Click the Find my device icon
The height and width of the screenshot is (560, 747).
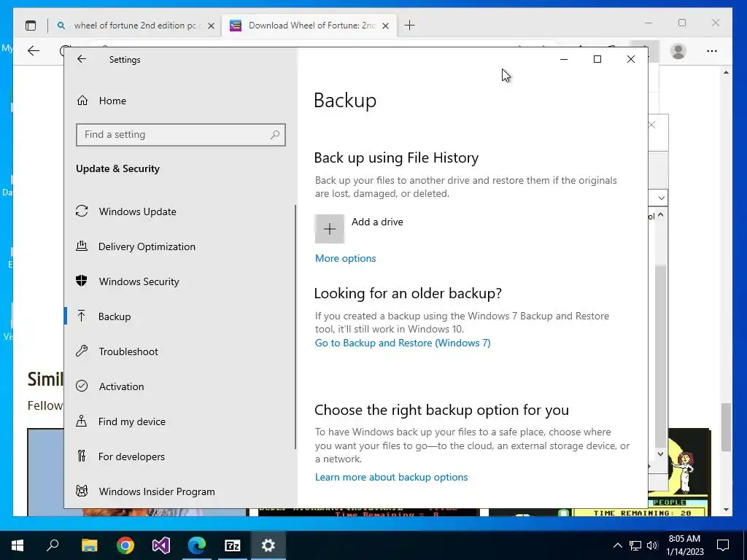(82, 421)
